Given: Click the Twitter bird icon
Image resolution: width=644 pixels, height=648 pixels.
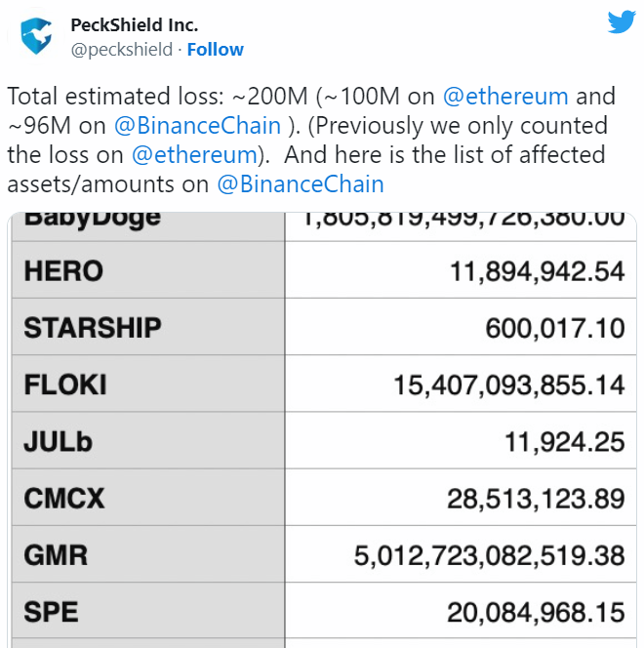Looking at the screenshot, I should point(622,22).
